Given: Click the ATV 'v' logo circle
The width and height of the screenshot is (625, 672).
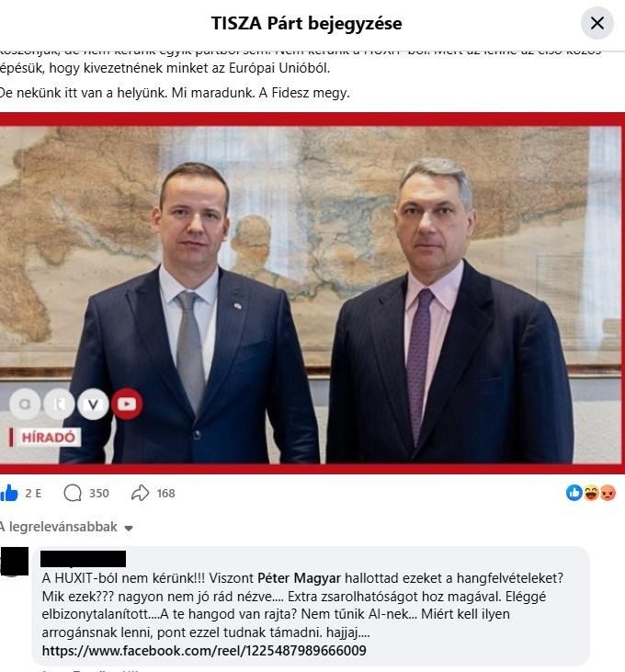Looking at the screenshot, I should [x=93, y=404].
